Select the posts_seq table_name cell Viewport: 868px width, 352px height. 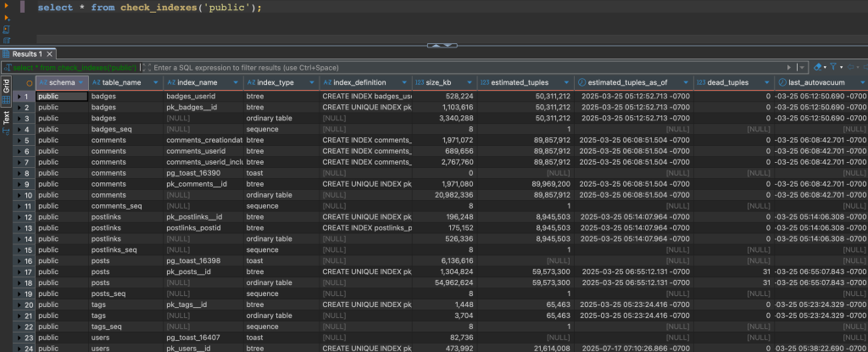(x=125, y=293)
